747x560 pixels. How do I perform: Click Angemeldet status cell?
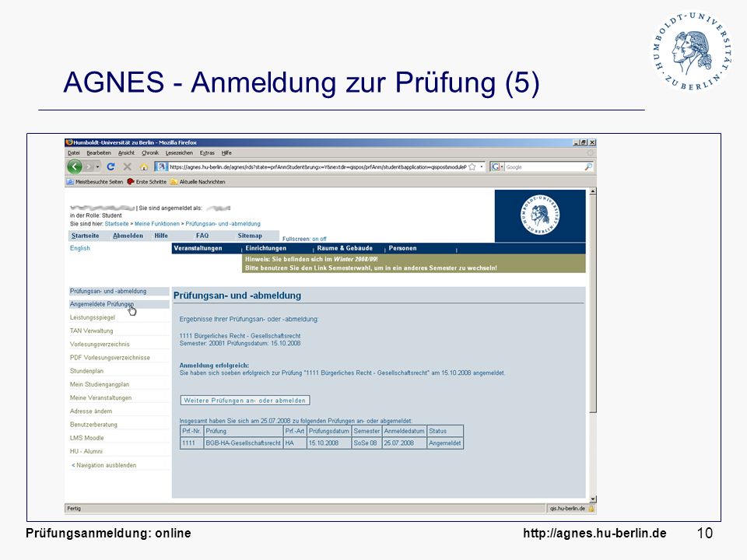tap(445, 443)
